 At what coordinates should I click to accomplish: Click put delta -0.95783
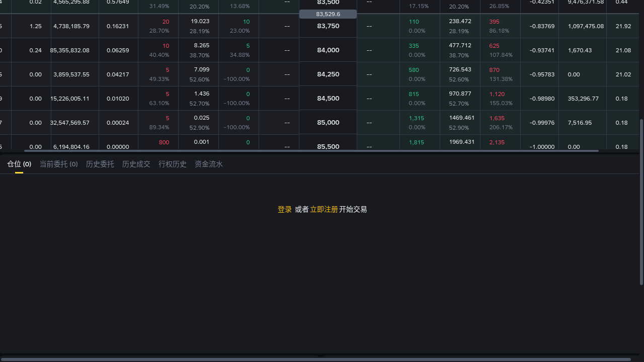pos(542,74)
